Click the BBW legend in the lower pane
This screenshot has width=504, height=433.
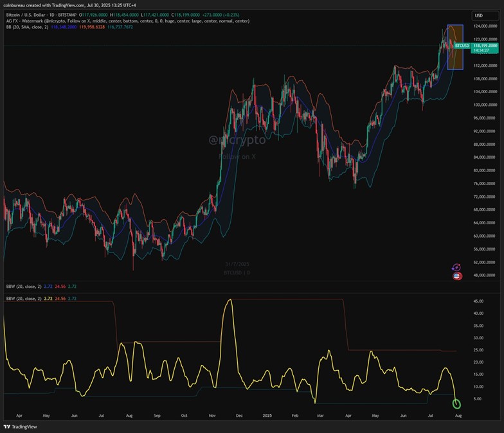(x=23, y=299)
